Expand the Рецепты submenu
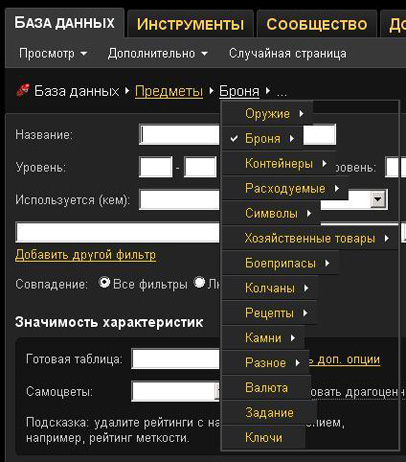Viewport: 406px width, 462px height. [269, 313]
